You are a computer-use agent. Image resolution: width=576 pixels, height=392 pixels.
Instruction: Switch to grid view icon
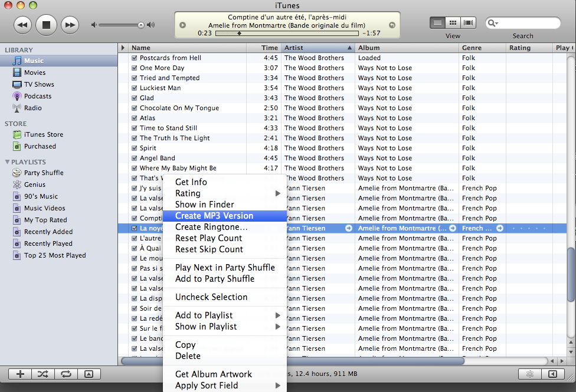453,23
